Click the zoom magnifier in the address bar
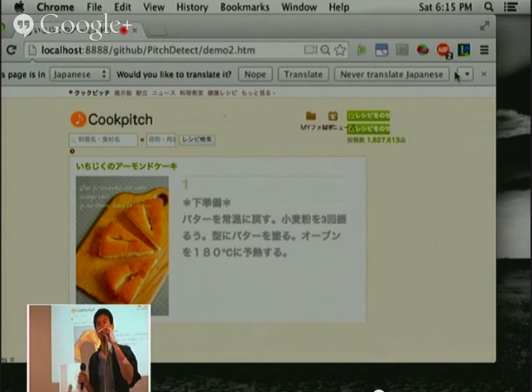532x392 pixels. (325, 50)
